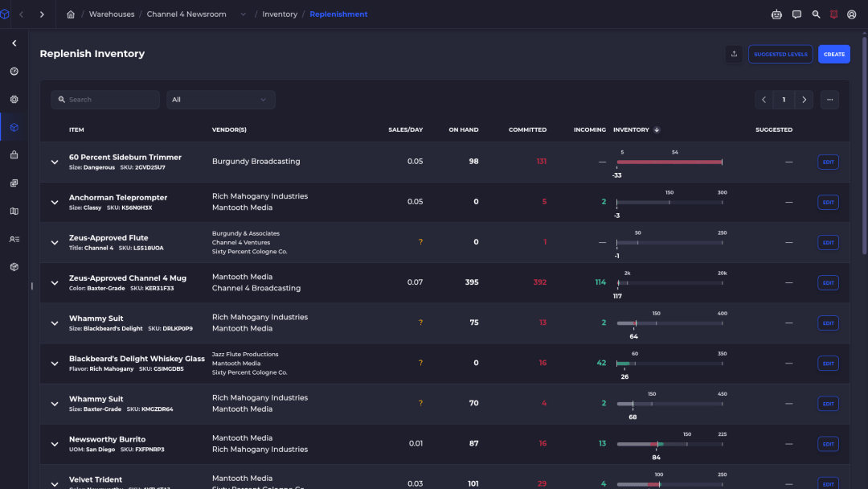Open the Inventory breadcrumb

tap(280, 14)
